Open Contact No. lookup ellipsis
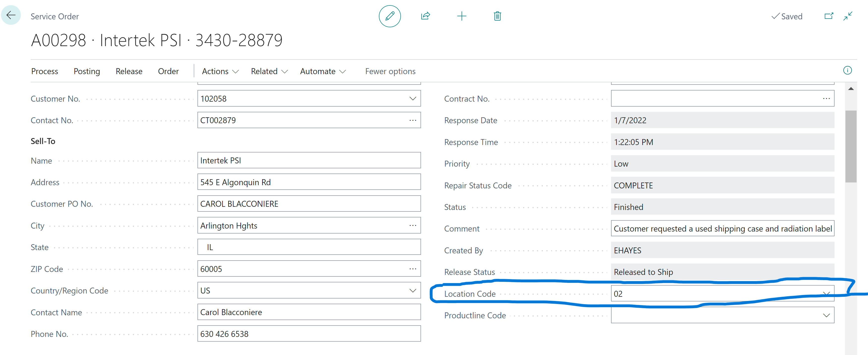The image size is (868, 355). pyautogui.click(x=413, y=120)
